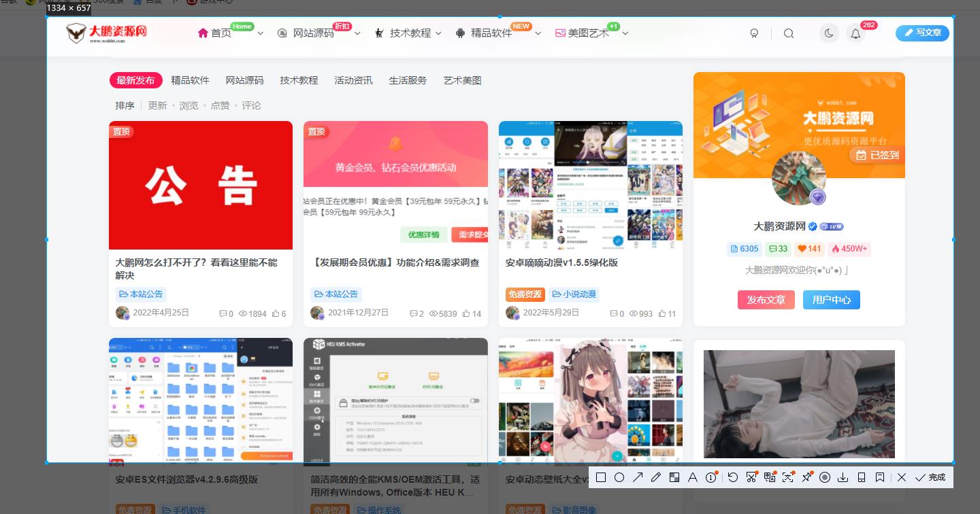Click the 发布文章 button
The width and height of the screenshot is (980, 514).
(x=766, y=300)
